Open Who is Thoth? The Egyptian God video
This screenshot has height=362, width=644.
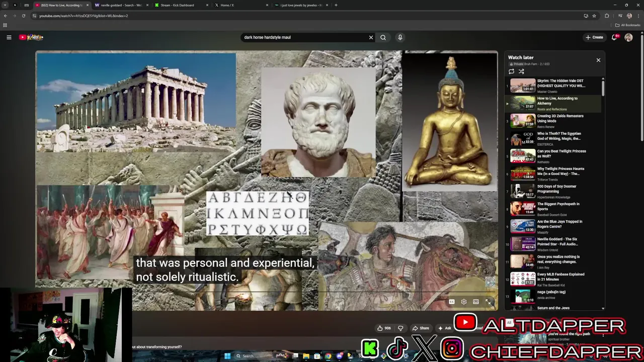click(553, 138)
